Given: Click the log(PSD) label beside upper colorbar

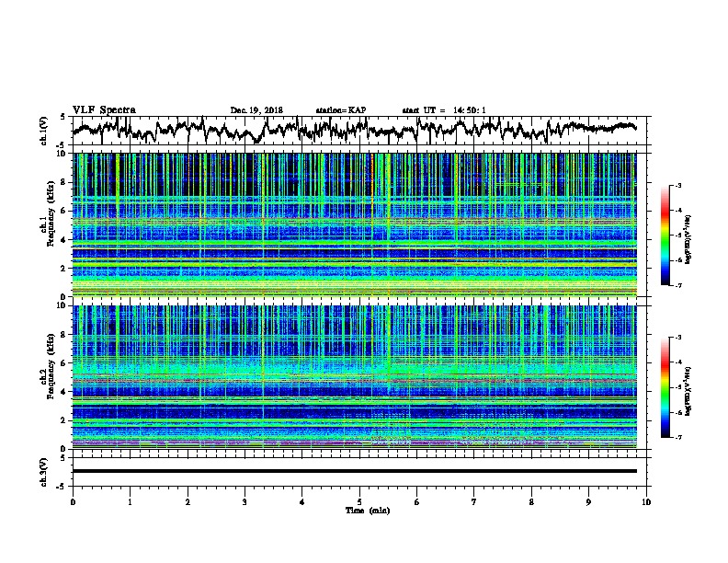Looking at the screenshot, I should (688, 239).
